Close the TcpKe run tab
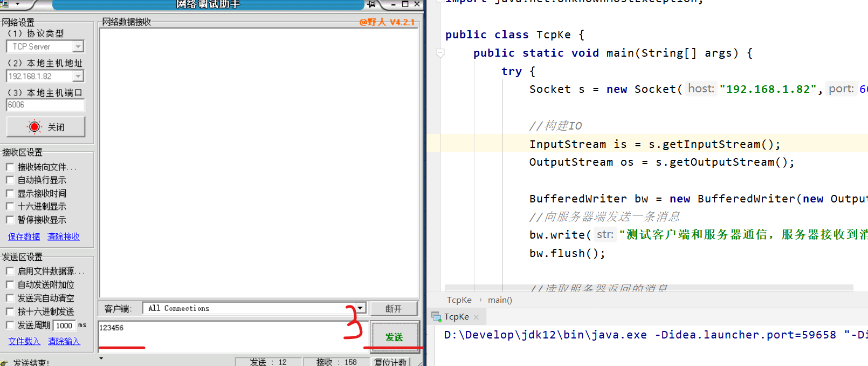868x366 pixels. point(476,317)
